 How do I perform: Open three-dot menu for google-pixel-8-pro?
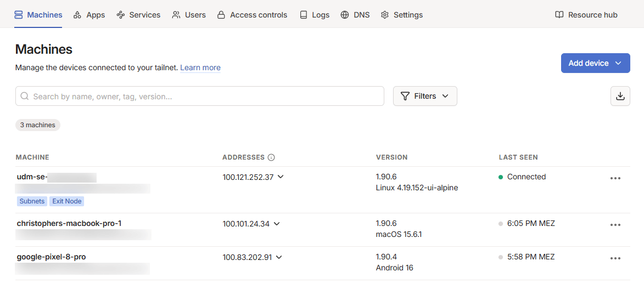coord(615,258)
